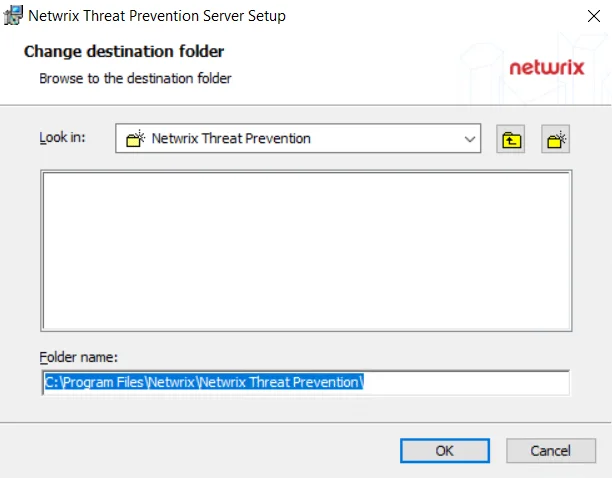Click the Folder name path field

click(306, 382)
